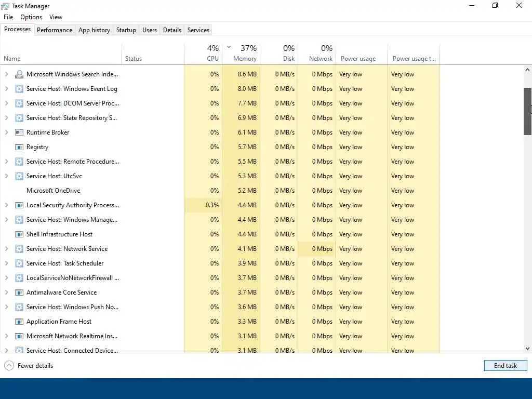Click the Service Host: Windows Event Log gear icon
532x399 pixels.
pos(19,89)
